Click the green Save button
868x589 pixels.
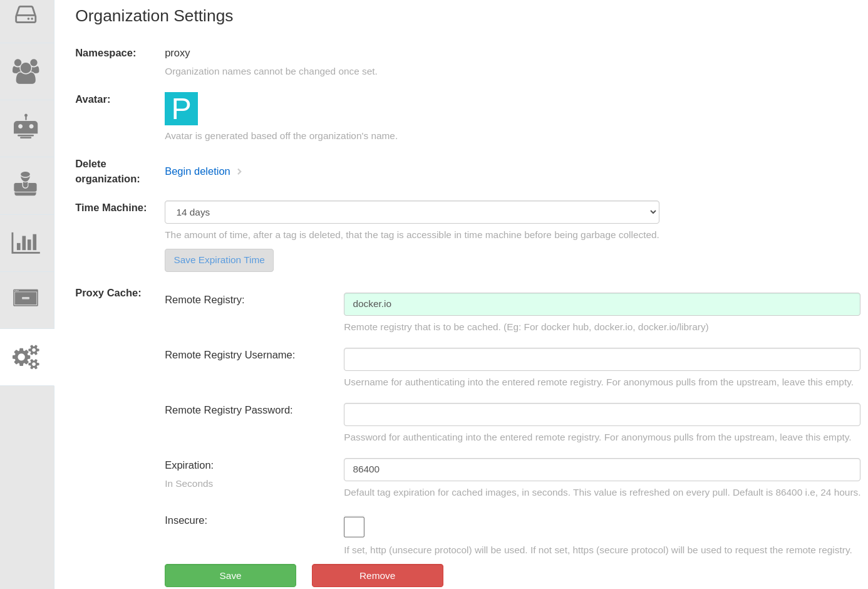[x=230, y=576]
